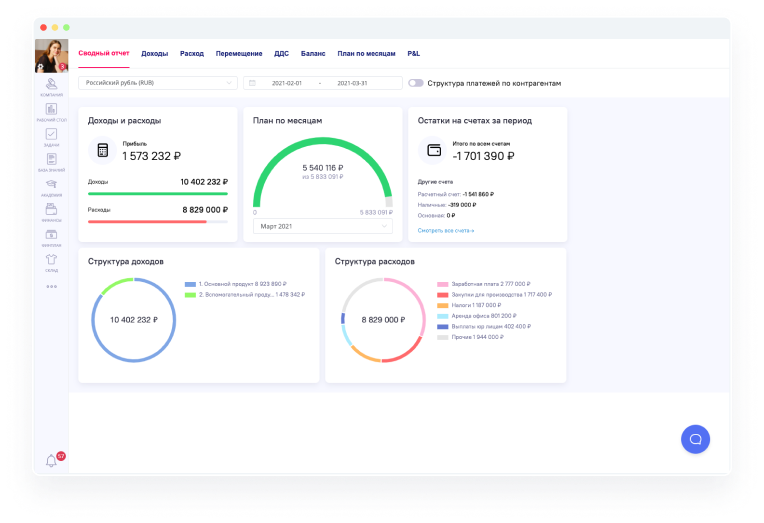Click the legend text Основной продукт 8 923 890 ₽

(243, 284)
